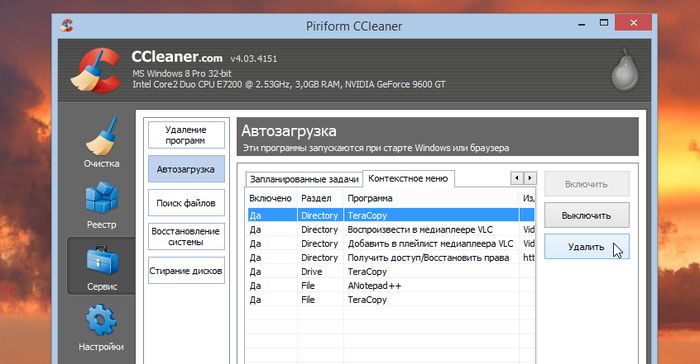
Task: Open Восстановление системы page
Action: point(186,236)
